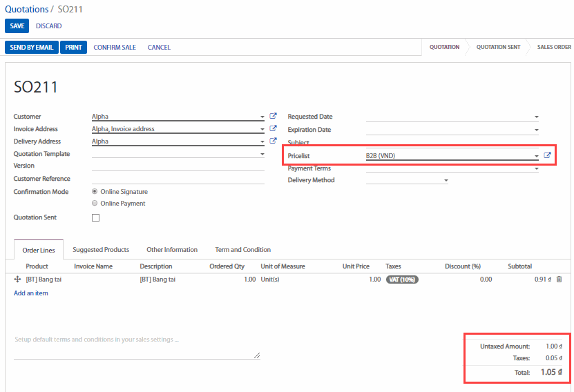Click the VAT (10%) tax tag
Image resolution: width=574 pixels, height=392 pixels.
pyautogui.click(x=402, y=280)
